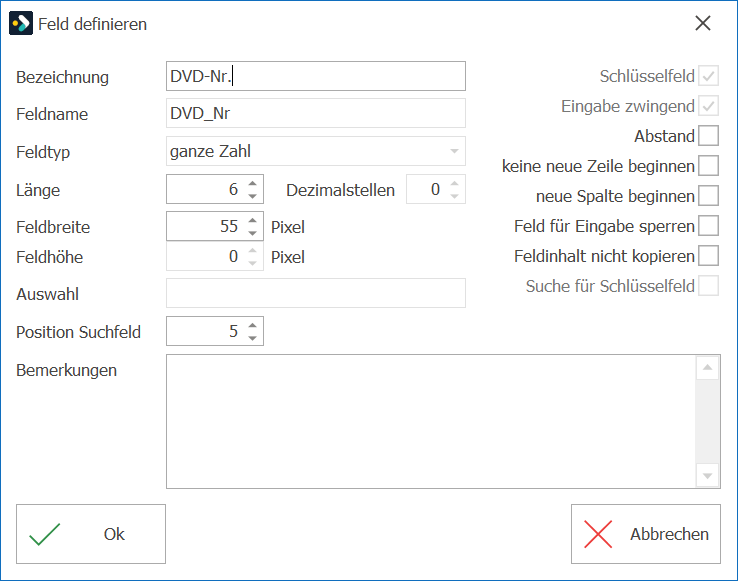Increase Feldhöhe with the up arrow
The image size is (738, 581).
coord(253,250)
